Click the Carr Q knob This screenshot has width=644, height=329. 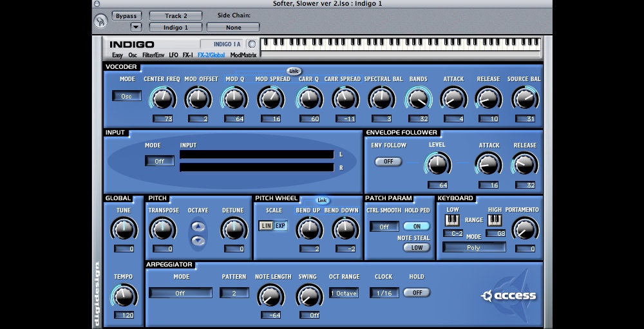coord(309,99)
